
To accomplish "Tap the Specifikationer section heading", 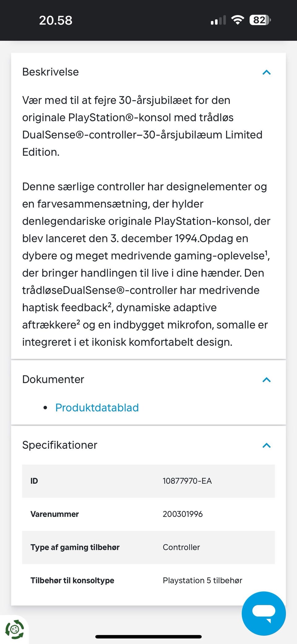I will [x=60, y=445].
